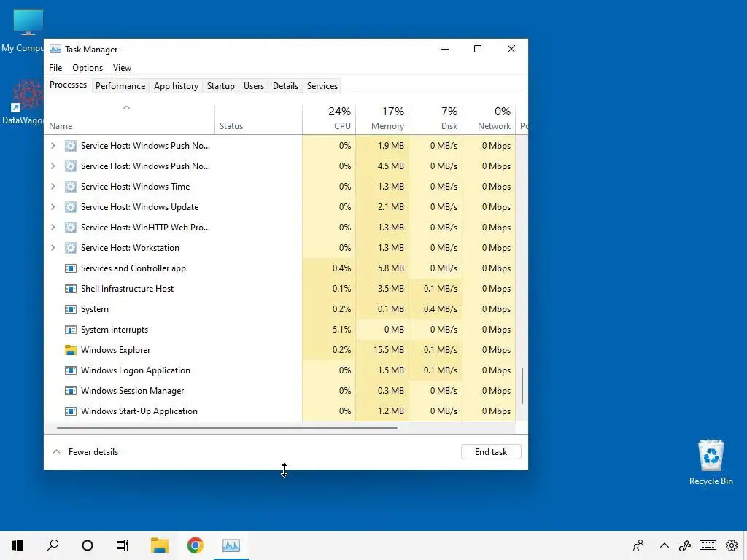747x560 pixels.
Task: Switch to the Performance tab
Action: tap(120, 86)
